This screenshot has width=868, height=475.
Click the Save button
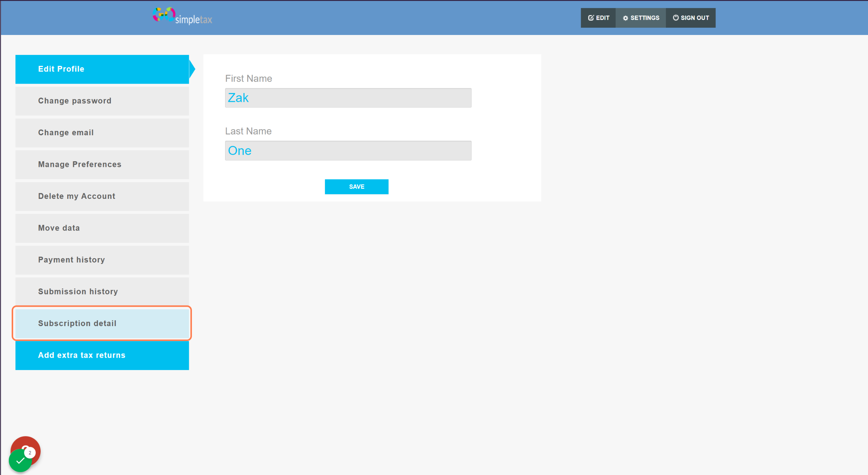pos(357,187)
